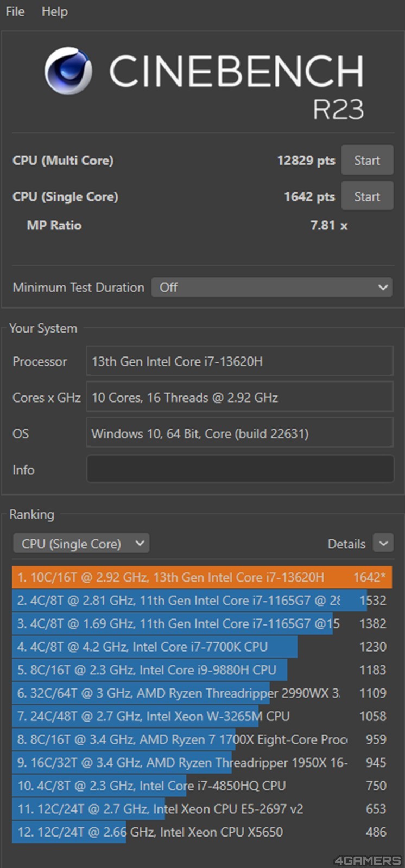
Task: Select the Core i7-7700K ranking row
Action: pos(201,647)
